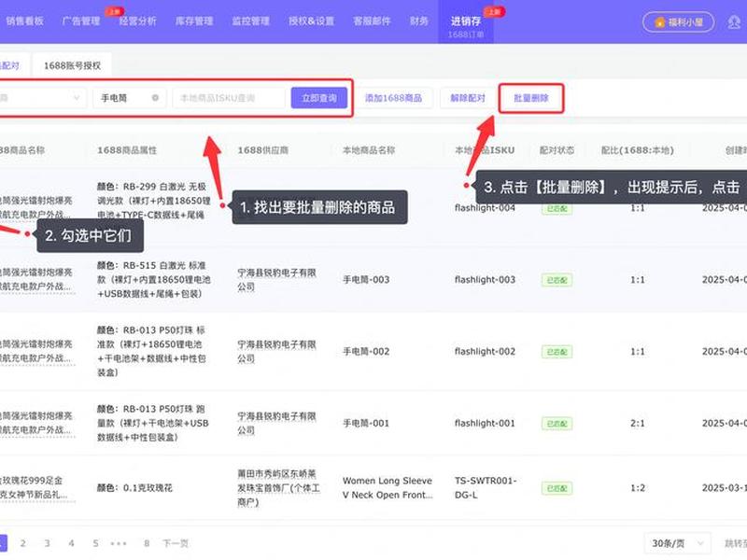Click the flashlight-004 ISKU cell
Viewport: 747px width, 560px height.
point(485,208)
